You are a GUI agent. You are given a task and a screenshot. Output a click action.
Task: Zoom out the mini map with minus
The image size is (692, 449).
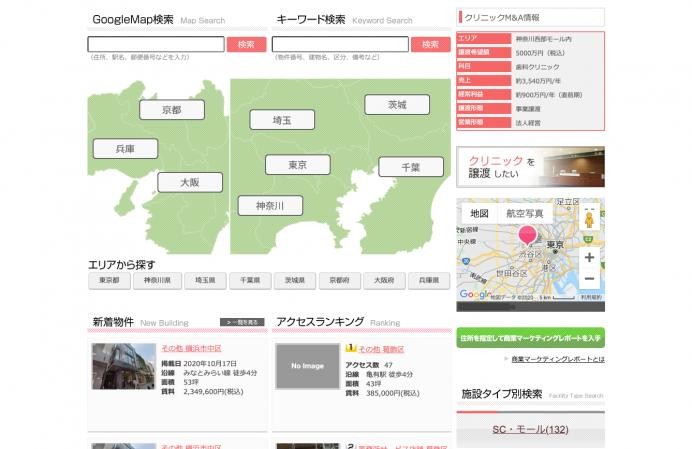[x=589, y=279]
